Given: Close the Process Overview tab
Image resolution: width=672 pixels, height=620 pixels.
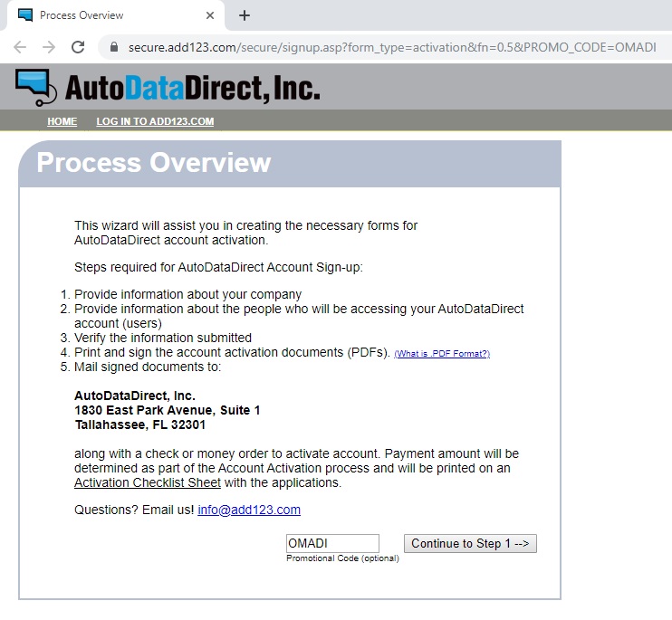Looking at the screenshot, I should [x=210, y=16].
